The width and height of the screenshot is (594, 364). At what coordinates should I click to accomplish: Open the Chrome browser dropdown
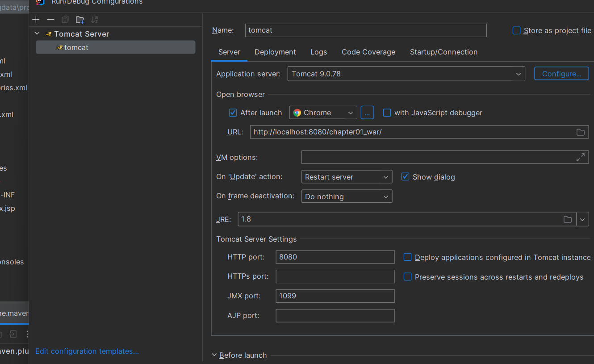[x=323, y=113]
